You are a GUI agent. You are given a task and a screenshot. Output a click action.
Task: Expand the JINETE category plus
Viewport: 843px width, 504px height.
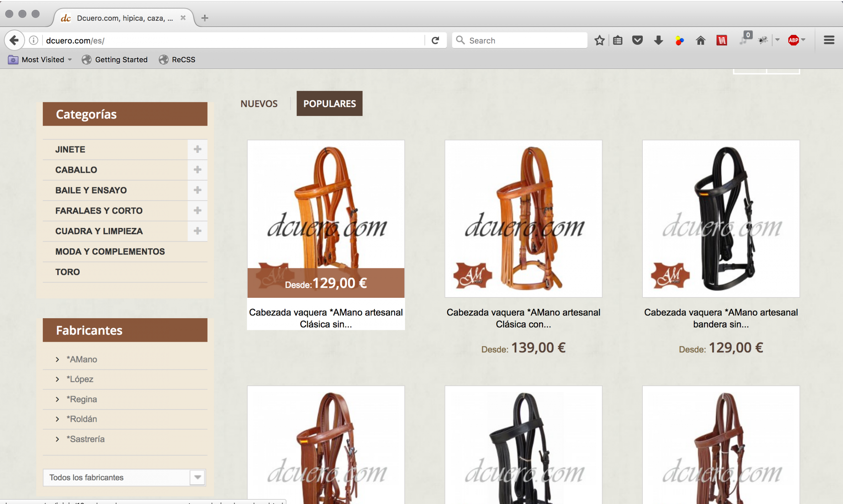[197, 149]
